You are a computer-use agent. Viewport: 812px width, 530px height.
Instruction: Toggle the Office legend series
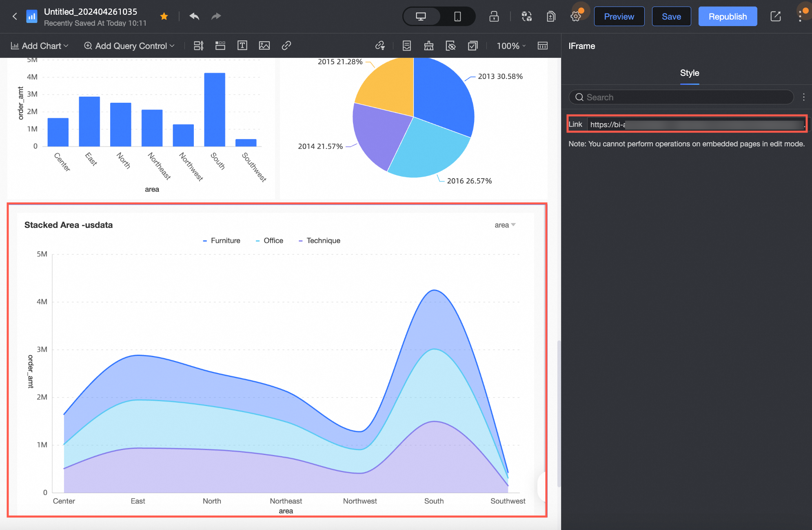[x=269, y=241]
